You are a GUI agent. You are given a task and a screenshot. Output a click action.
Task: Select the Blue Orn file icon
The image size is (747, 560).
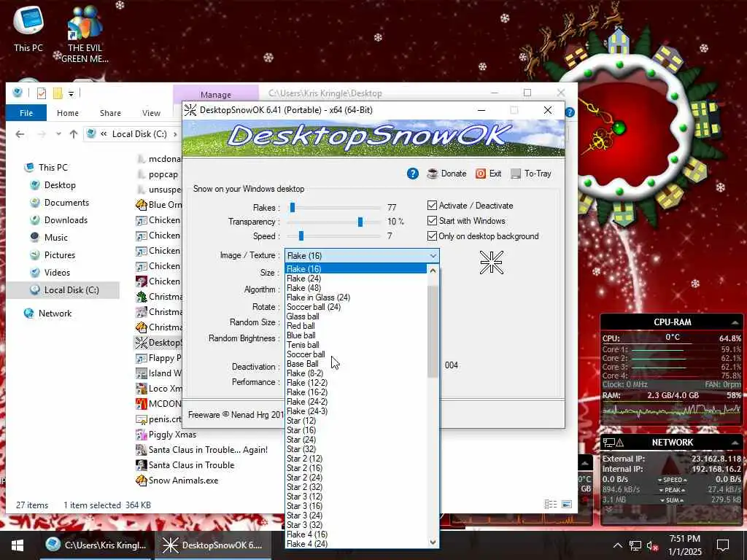click(x=141, y=205)
